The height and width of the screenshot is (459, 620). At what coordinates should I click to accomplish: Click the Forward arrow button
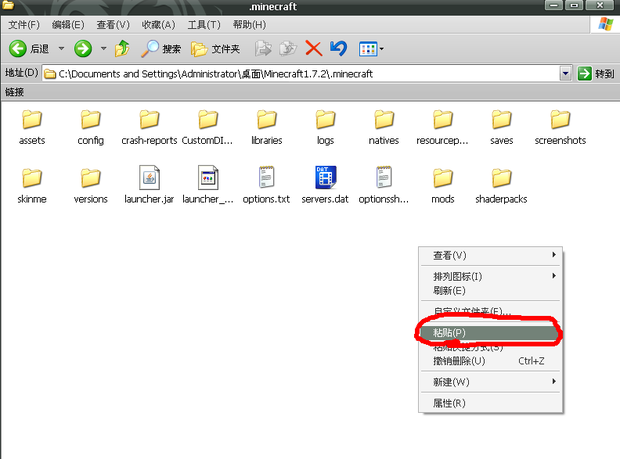point(83,49)
